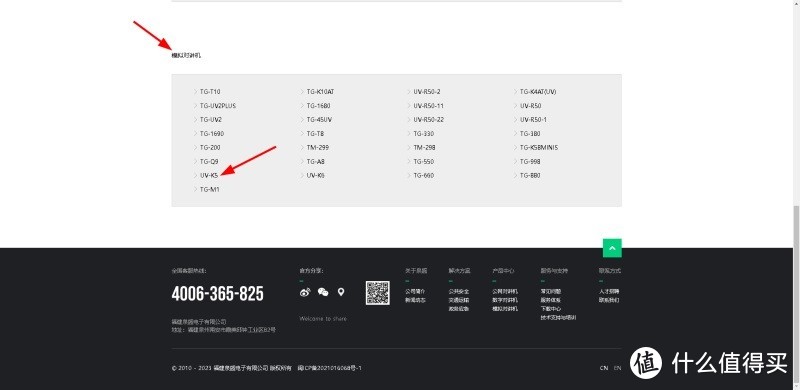The height and width of the screenshot is (390, 800).
Task: Open the TG-200 model link
Action: (210, 148)
